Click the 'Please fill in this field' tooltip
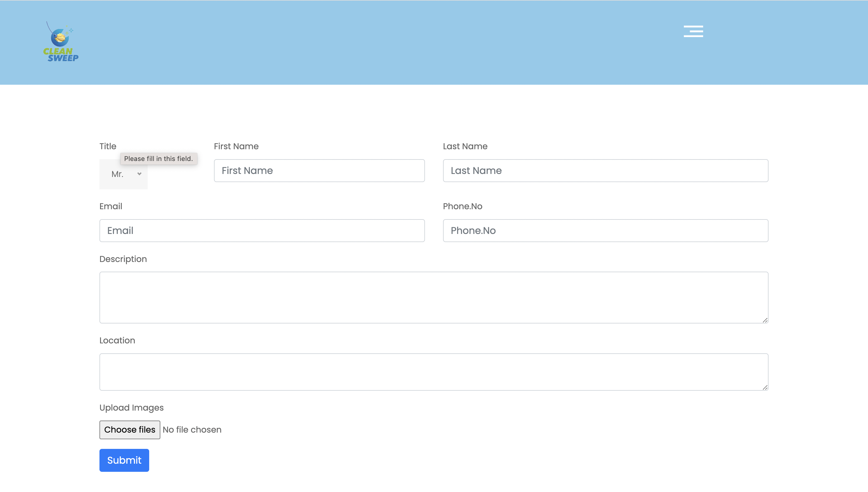 (x=159, y=159)
